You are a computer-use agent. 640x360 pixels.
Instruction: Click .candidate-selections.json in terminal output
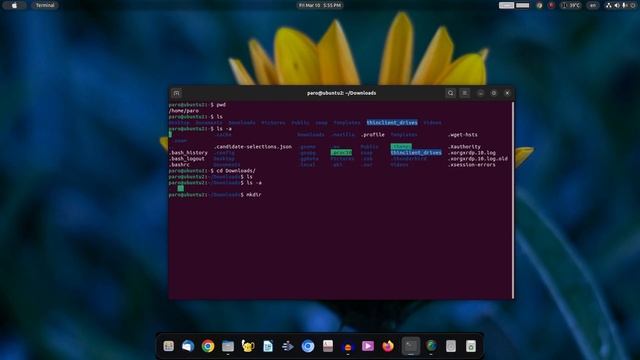point(253,147)
